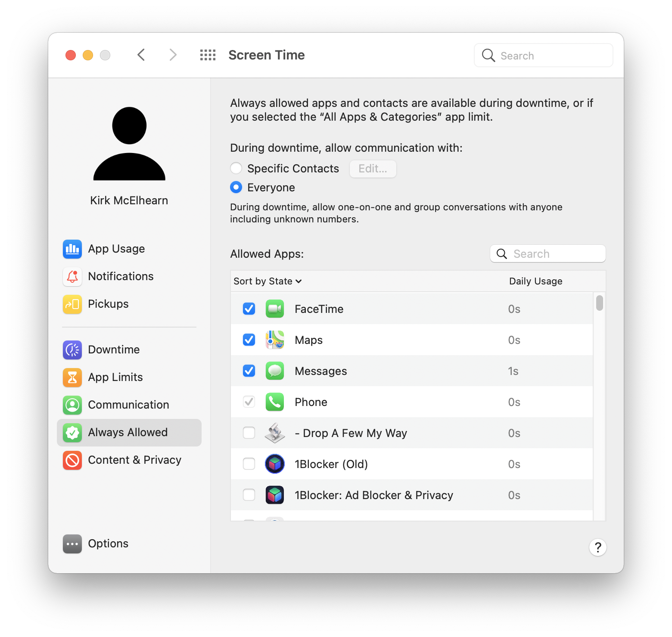Screen dimensions: 672x637
Task: Go back with the left chevron
Action: (x=141, y=55)
